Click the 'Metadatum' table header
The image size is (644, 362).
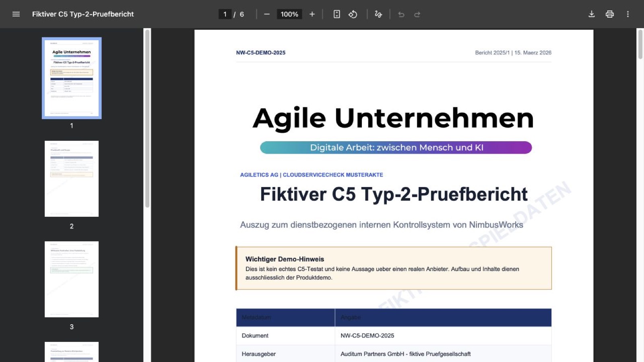tap(285, 317)
